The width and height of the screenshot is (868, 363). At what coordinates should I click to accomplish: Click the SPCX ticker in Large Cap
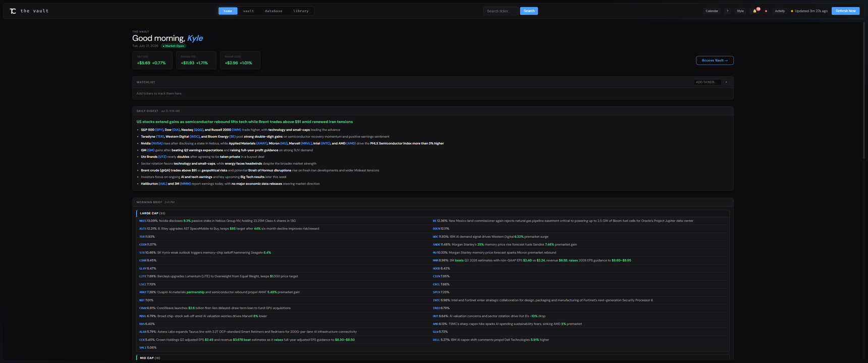[437, 292]
